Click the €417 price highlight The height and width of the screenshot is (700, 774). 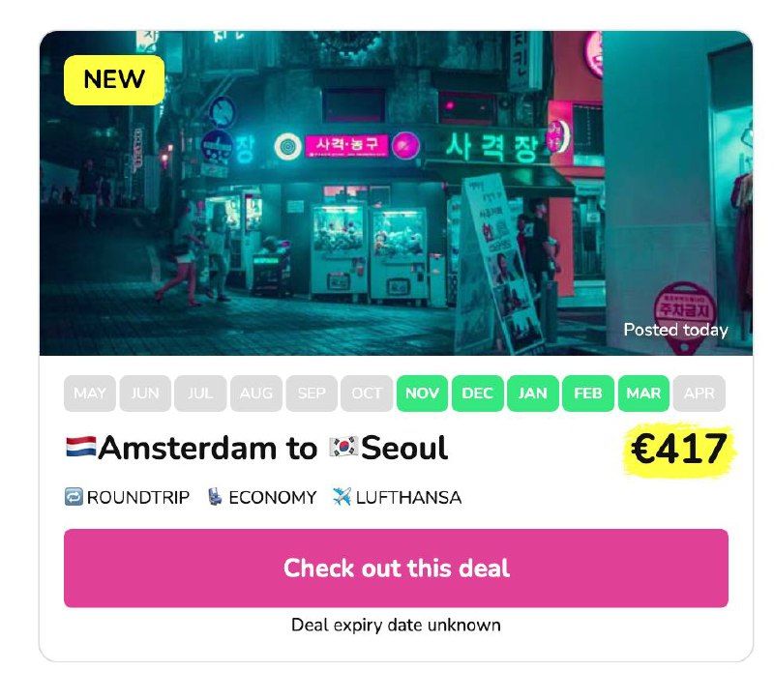[679, 449]
